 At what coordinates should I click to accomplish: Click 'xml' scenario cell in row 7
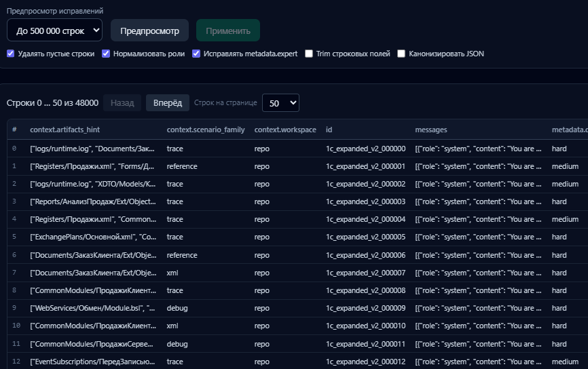pyautogui.click(x=172, y=273)
